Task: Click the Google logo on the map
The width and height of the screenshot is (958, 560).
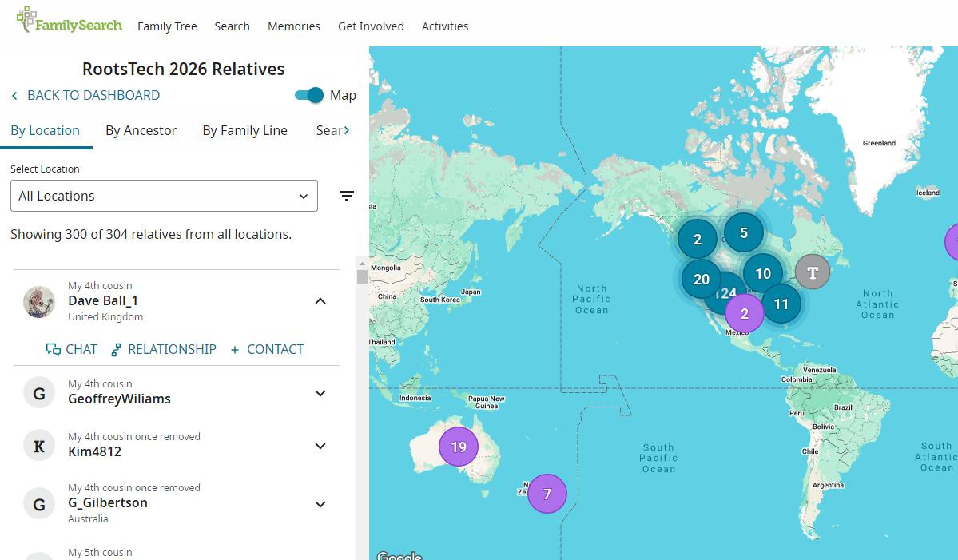Action: tap(399, 556)
